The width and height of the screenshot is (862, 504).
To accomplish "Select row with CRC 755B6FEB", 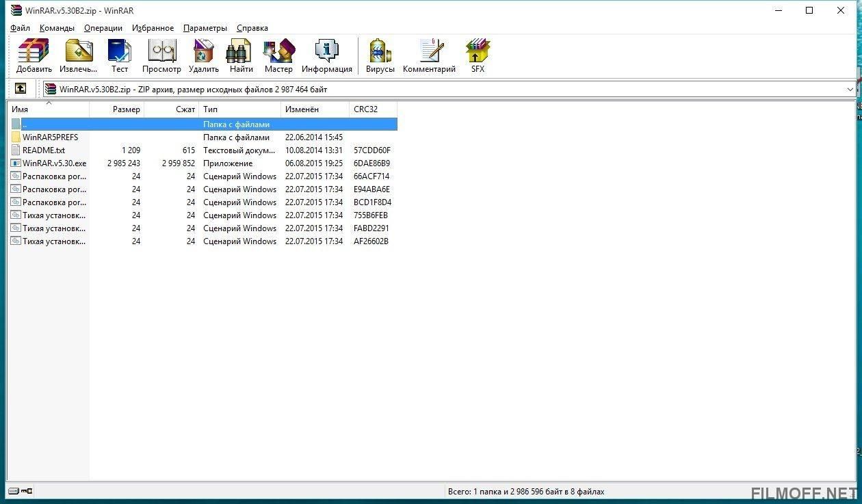I will [203, 215].
